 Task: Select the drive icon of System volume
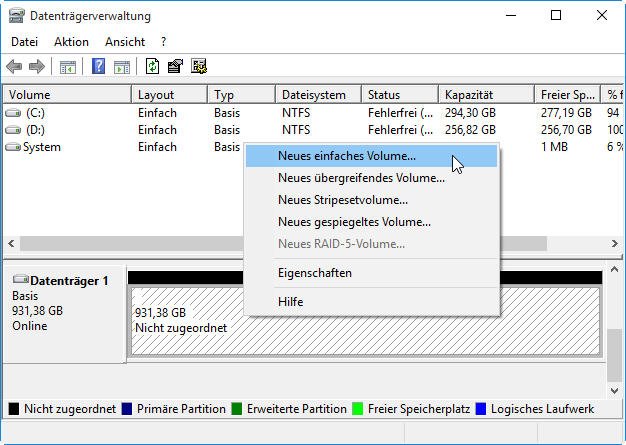(x=13, y=147)
